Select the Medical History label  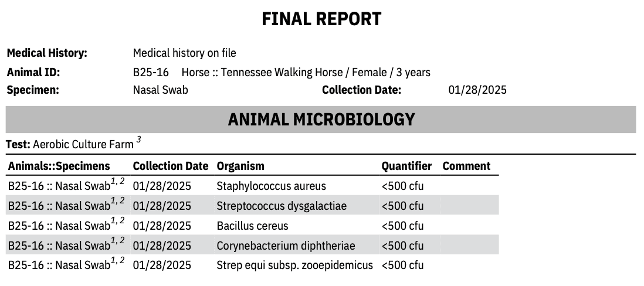tap(47, 53)
